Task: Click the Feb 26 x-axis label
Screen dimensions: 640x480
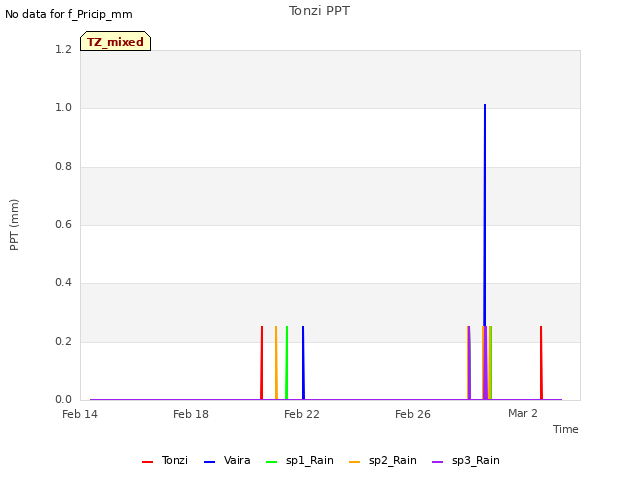Action: pyautogui.click(x=413, y=414)
